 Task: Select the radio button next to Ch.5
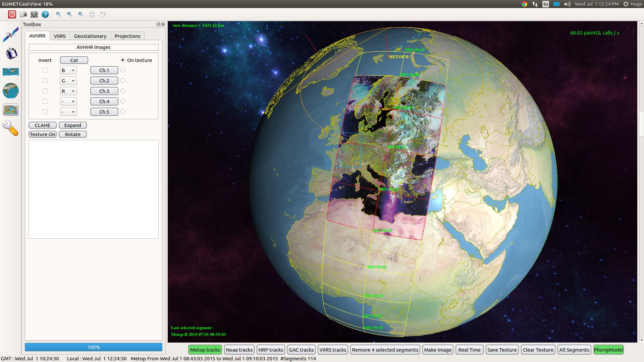[123, 112]
